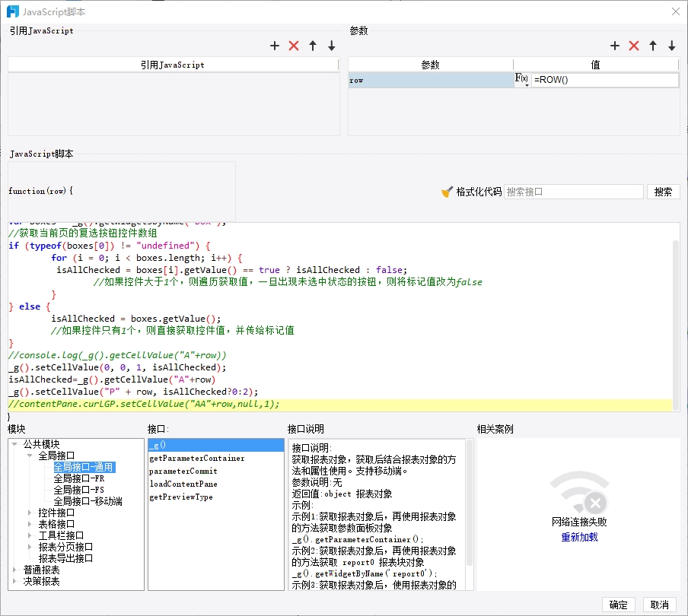Collapse the 公共模块 tree node

(14, 444)
